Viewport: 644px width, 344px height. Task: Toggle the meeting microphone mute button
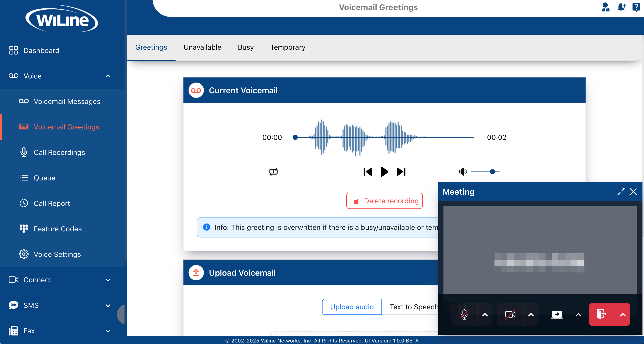[x=464, y=314]
